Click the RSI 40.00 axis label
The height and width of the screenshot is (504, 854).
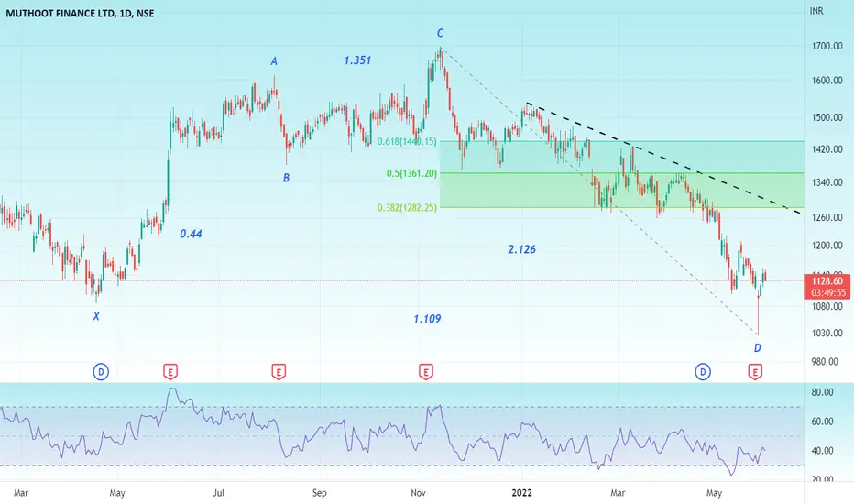tap(823, 451)
